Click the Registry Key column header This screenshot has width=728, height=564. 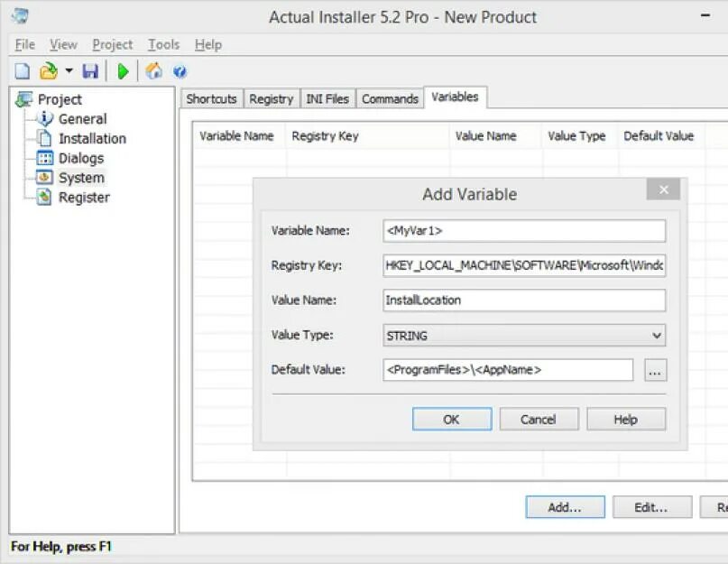tap(368, 135)
